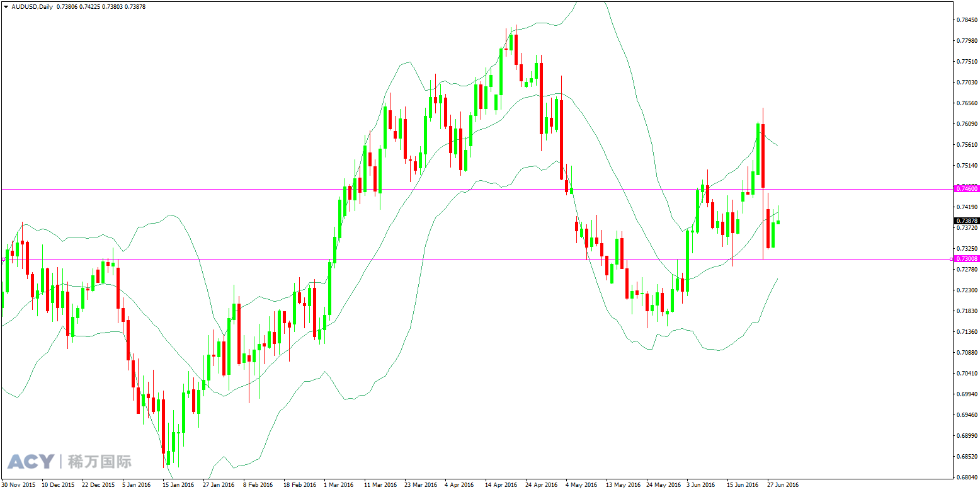Click 0.70880 on the price axis

pyautogui.click(x=967, y=353)
